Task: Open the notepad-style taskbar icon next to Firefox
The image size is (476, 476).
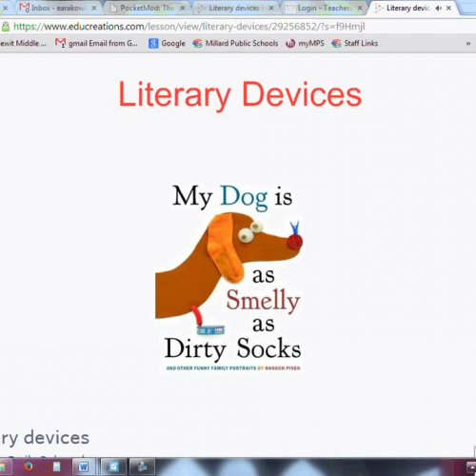Action: [x=56, y=466]
